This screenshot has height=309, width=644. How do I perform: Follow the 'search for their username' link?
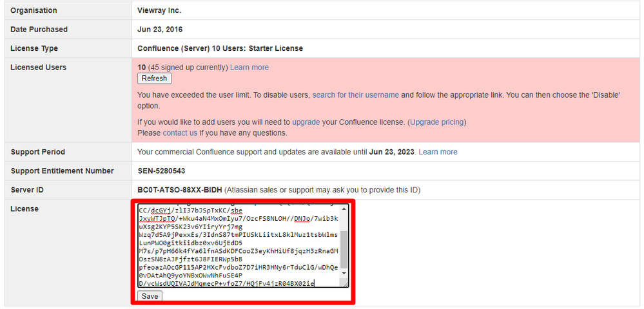pyautogui.click(x=355, y=95)
